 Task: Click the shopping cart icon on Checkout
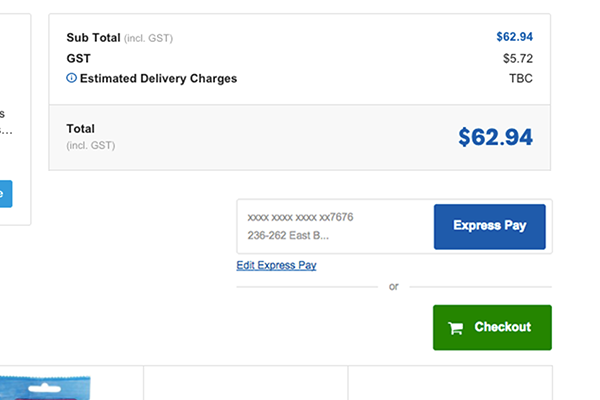coord(456,327)
